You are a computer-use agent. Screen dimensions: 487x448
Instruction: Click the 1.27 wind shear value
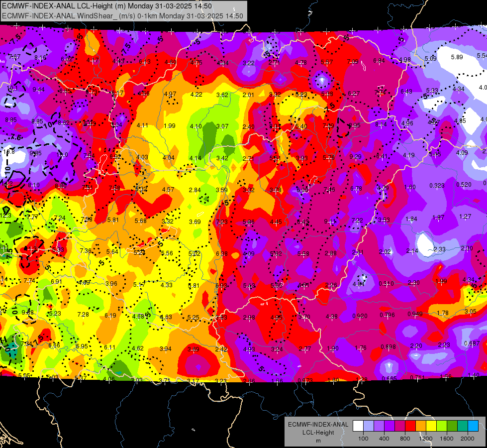465,217
